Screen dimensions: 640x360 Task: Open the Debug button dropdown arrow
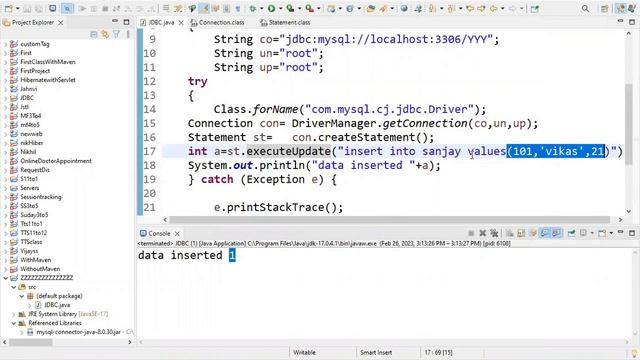tap(262, 9)
